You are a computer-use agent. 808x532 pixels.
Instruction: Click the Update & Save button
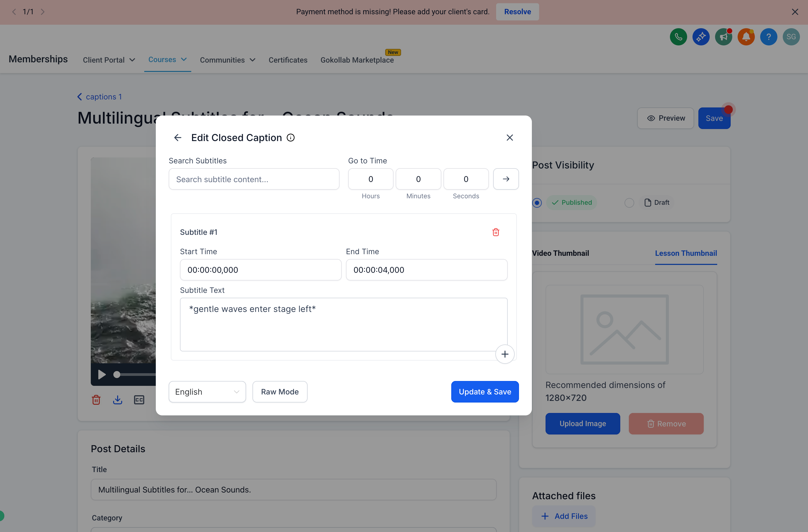485,392
